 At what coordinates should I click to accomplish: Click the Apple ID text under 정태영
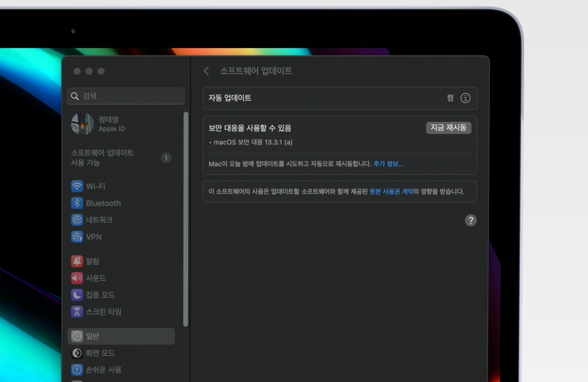click(x=112, y=129)
